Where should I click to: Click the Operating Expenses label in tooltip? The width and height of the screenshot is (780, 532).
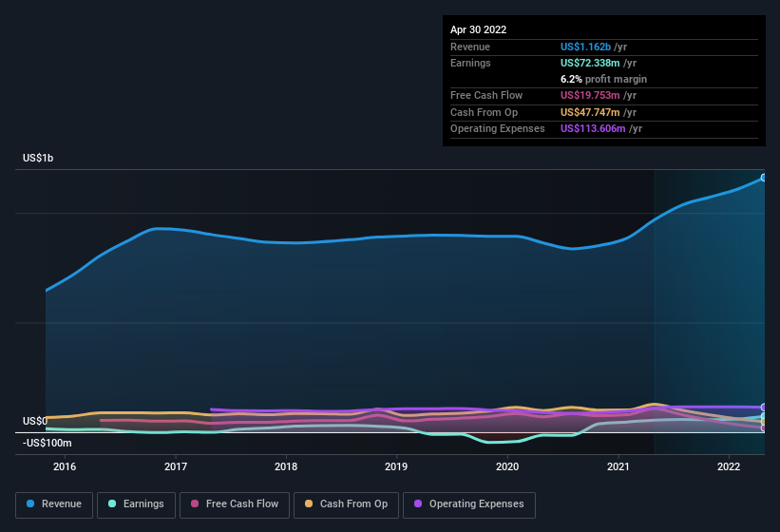click(498, 129)
